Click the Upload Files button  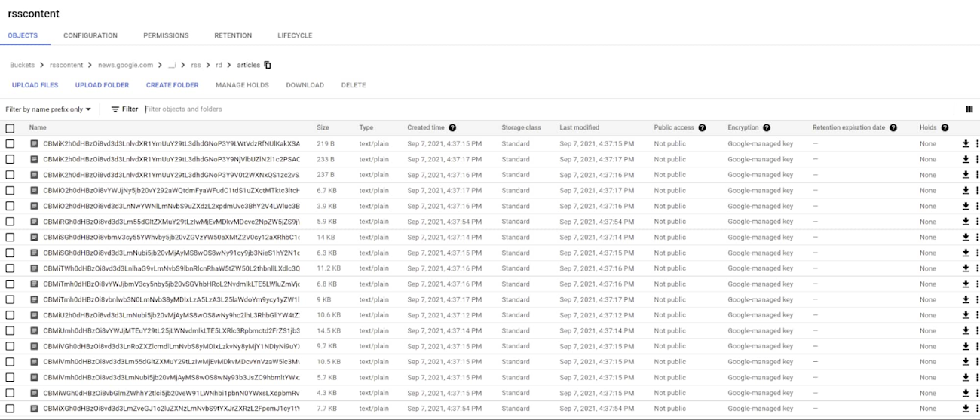pos(35,85)
